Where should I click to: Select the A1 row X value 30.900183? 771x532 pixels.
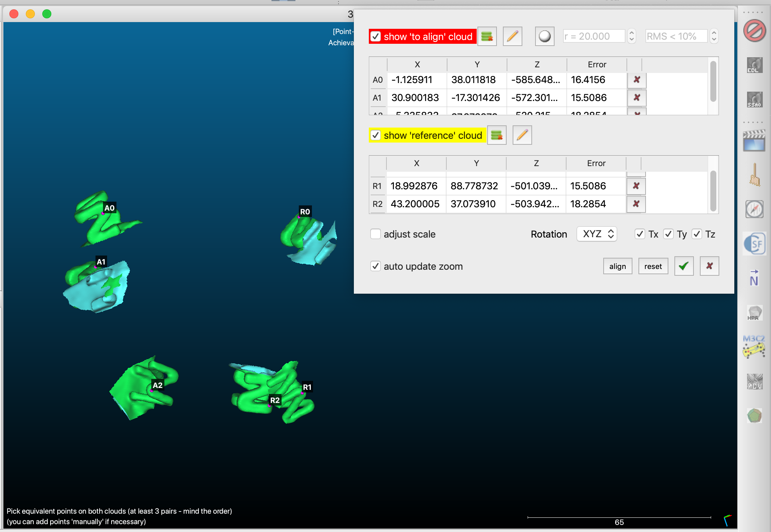(417, 98)
